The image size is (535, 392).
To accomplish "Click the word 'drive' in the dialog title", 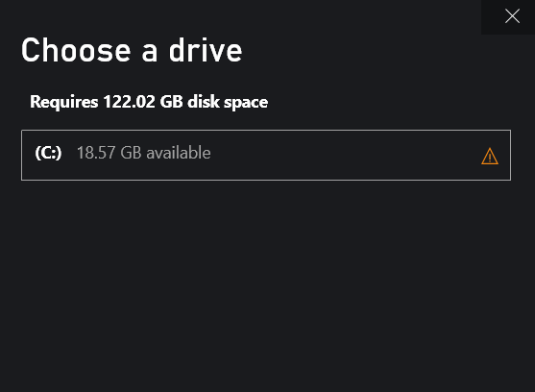I will pos(206,50).
